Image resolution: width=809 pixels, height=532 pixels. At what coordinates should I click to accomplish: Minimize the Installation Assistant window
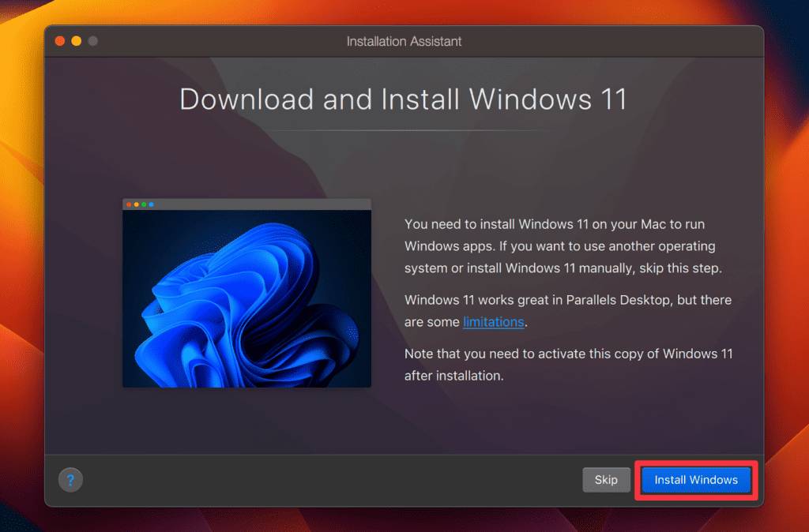point(77,41)
